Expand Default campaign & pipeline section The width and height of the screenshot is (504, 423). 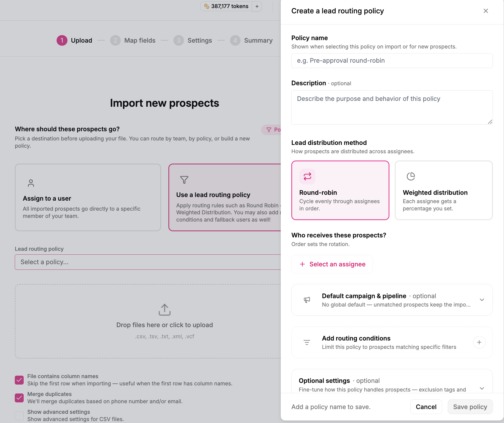pos(482,300)
